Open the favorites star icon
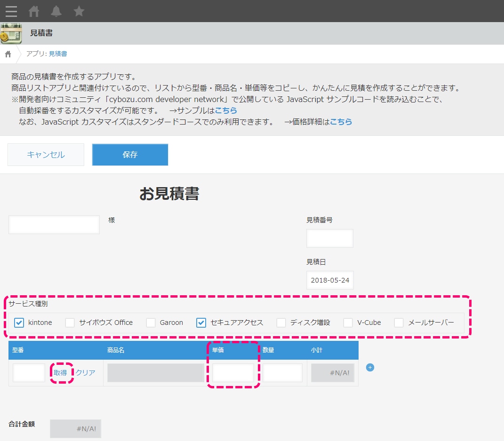The height and width of the screenshot is (441, 504). tap(79, 11)
